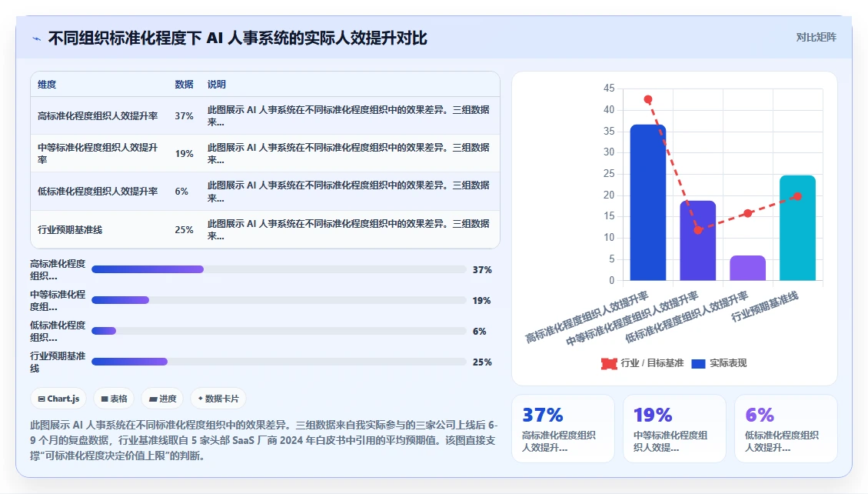Viewport: 868px width, 494px height.
Task: Select the Chart.js tag chip
Action: [58, 399]
